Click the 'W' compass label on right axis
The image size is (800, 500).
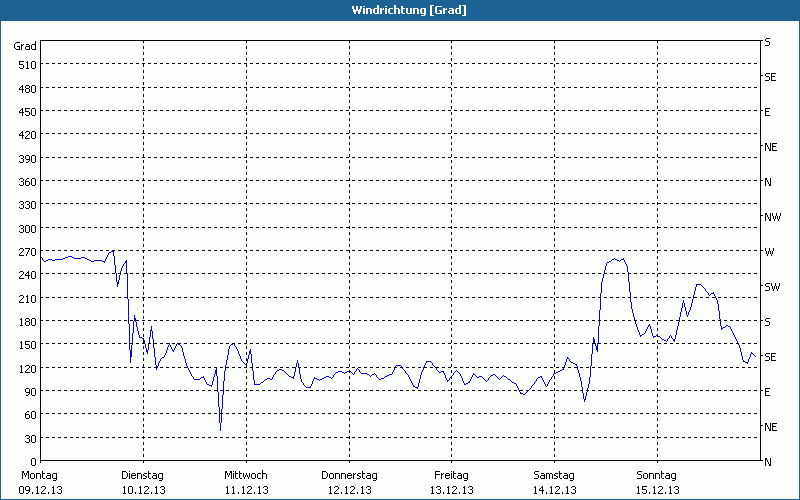point(769,252)
